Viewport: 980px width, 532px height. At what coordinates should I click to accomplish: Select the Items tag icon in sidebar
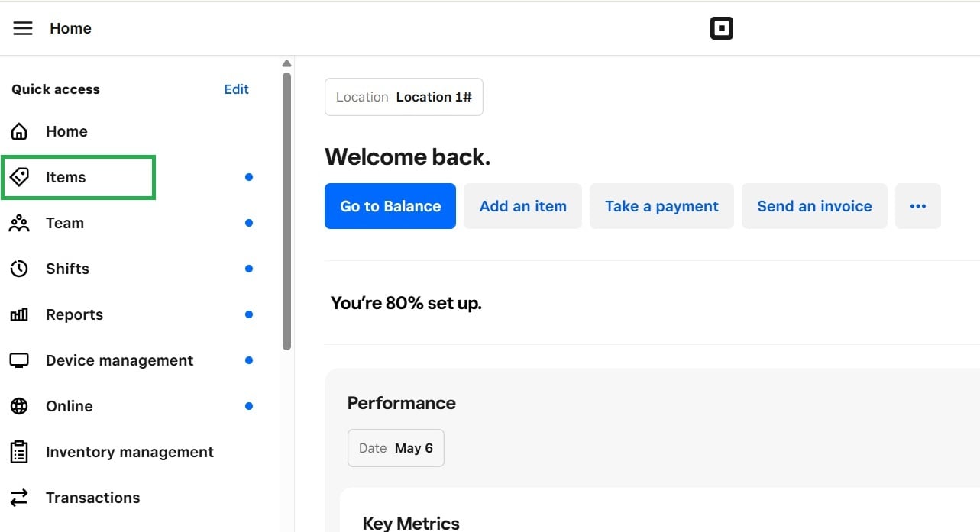click(19, 176)
